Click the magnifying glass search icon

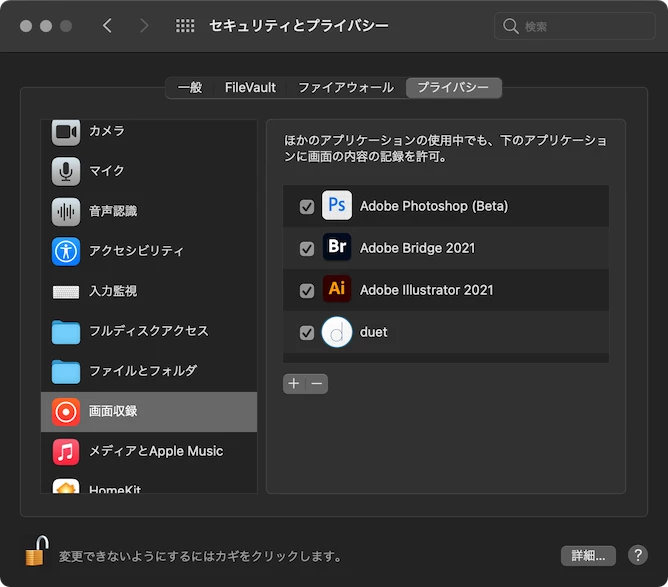click(x=510, y=26)
